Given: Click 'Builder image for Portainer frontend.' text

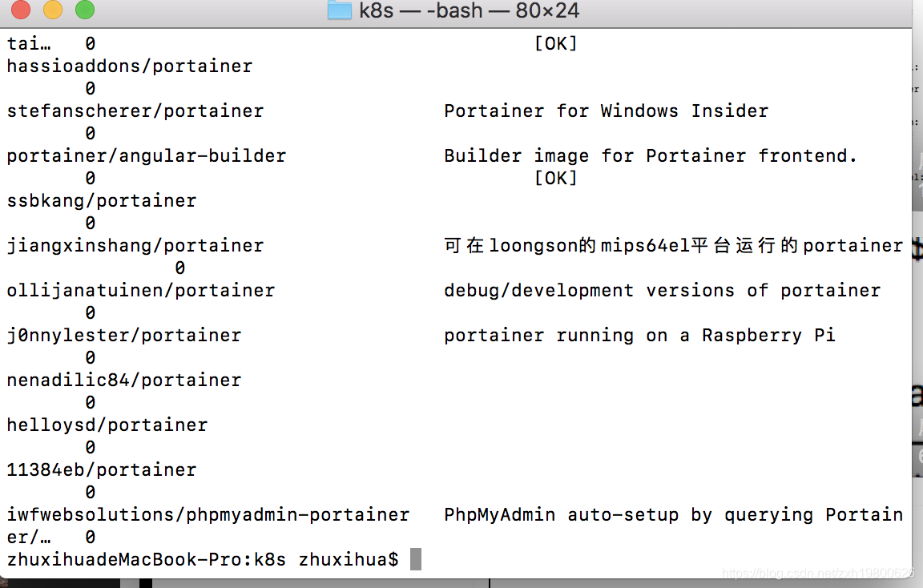Looking at the screenshot, I should point(651,155).
